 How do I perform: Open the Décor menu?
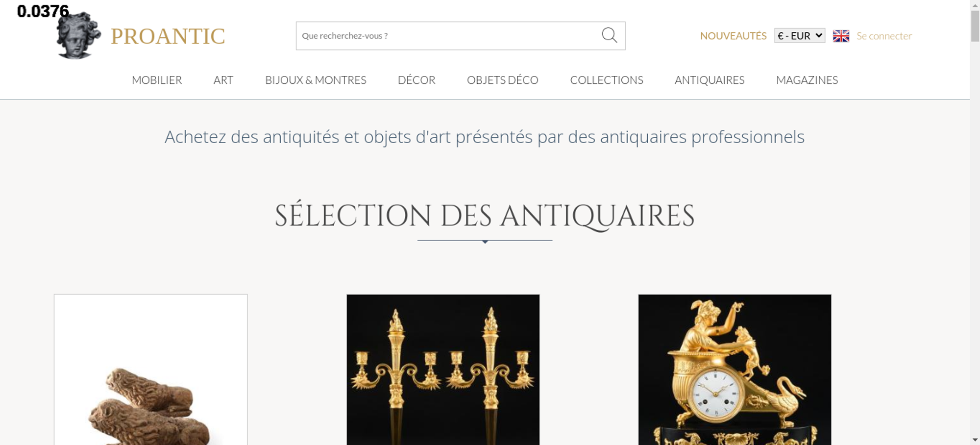point(416,80)
